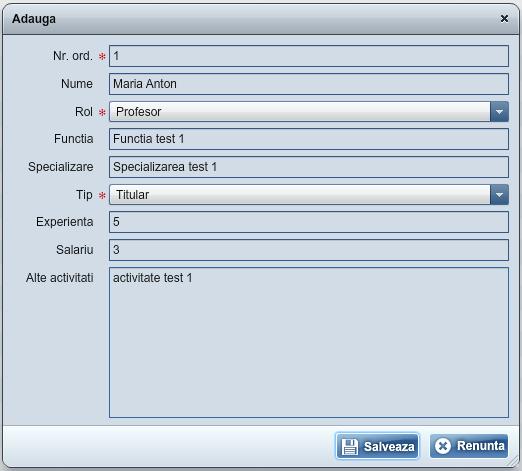Click inside the Alte activitati text area
522x471 pixels.
[x=309, y=342]
